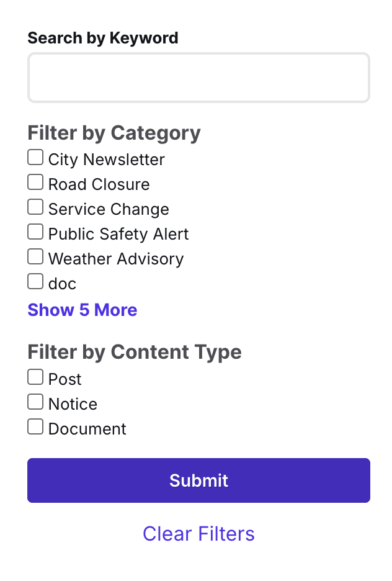The height and width of the screenshot is (581, 392).
Task: Mark the Post checkbox under Content Type
Action: pyautogui.click(x=35, y=377)
